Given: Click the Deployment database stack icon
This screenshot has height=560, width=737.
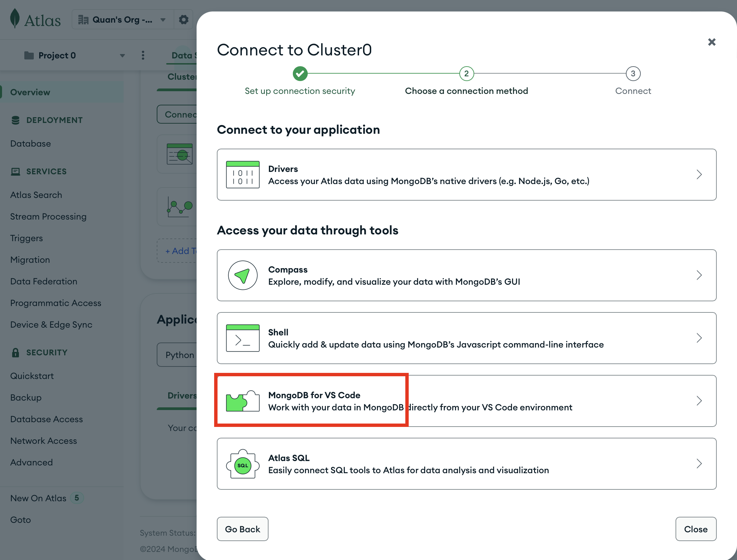Looking at the screenshot, I should pyautogui.click(x=16, y=120).
